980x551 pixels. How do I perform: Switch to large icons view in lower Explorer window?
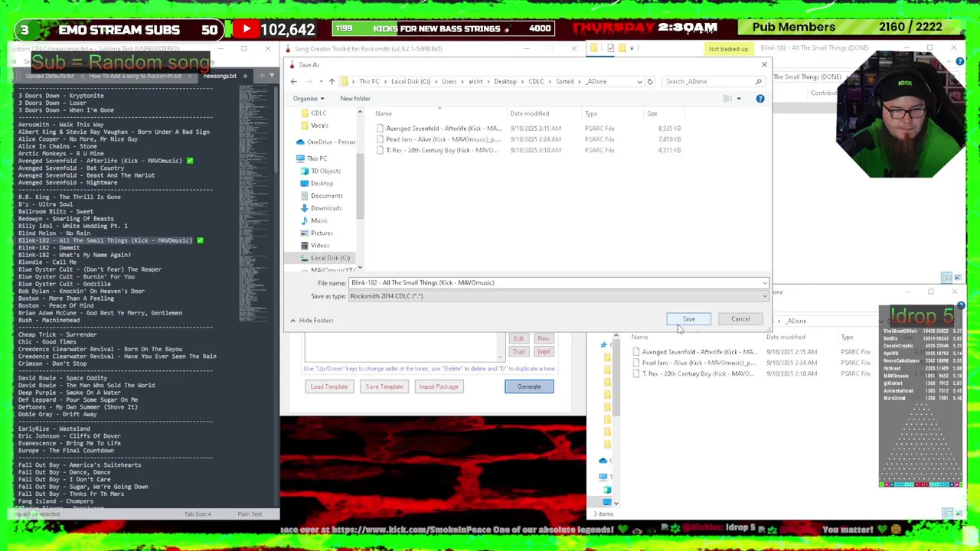click(958, 513)
